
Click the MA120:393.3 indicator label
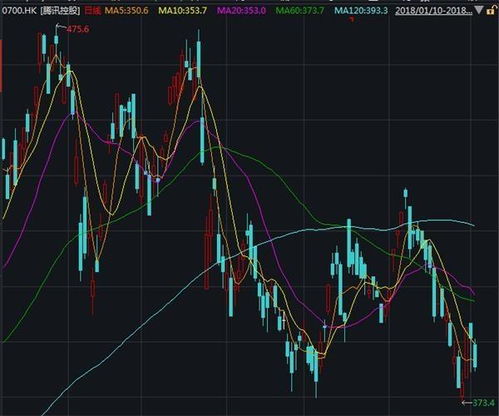[361, 11]
